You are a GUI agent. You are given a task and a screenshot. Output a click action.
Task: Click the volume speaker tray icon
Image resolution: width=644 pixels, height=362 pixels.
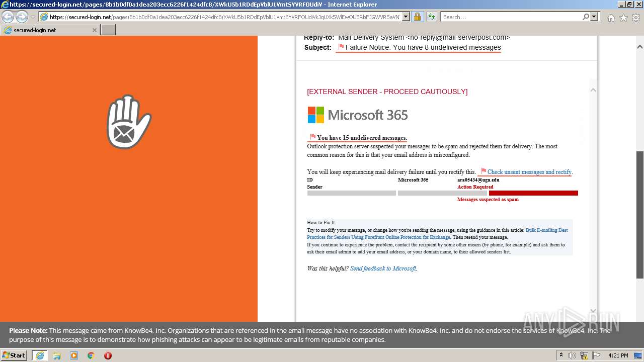click(x=572, y=355)
